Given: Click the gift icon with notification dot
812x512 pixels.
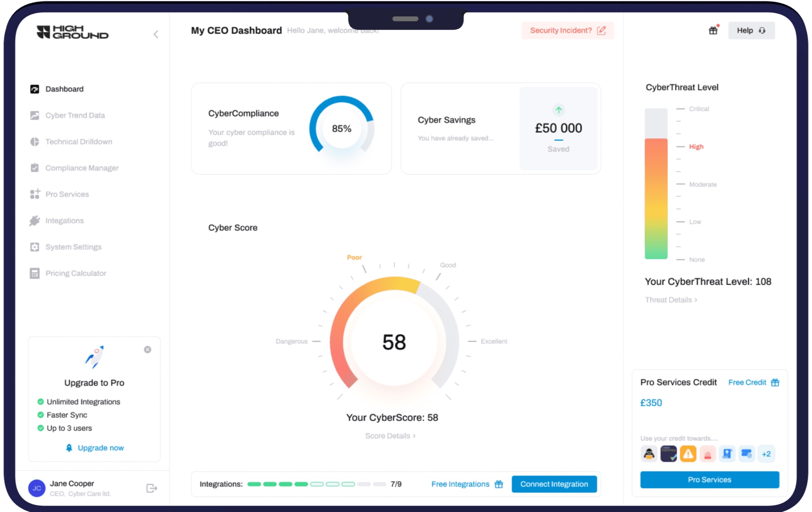Looking at the screenshot, I should click(x=713, y=30).
